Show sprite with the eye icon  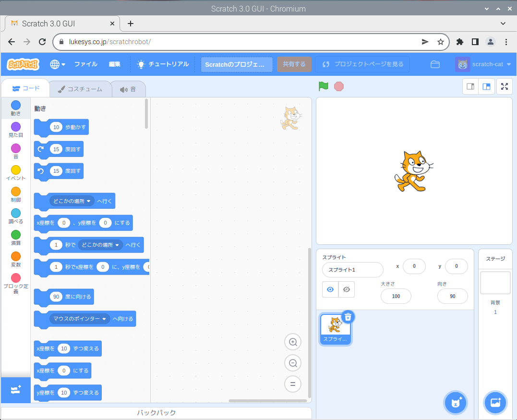point(330,289)
